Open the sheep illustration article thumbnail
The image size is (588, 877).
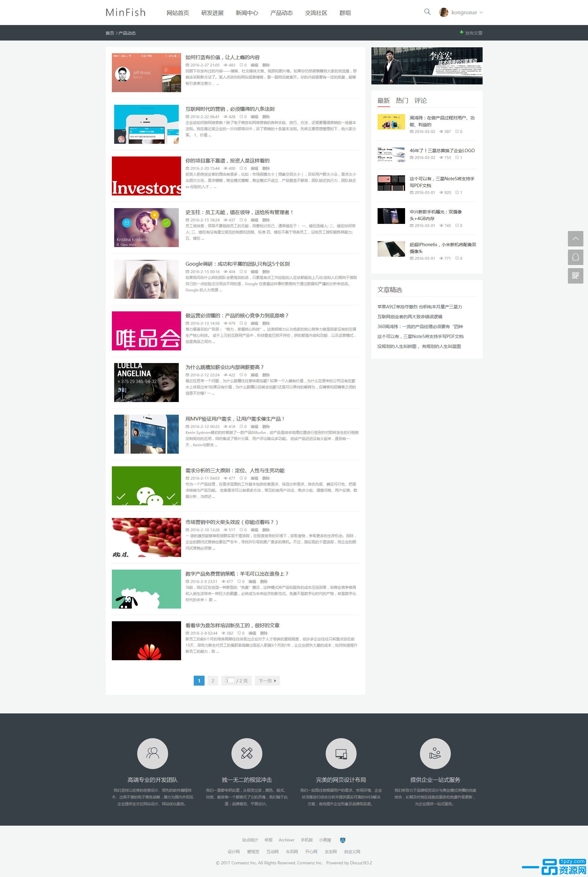(x=146, y=589)
